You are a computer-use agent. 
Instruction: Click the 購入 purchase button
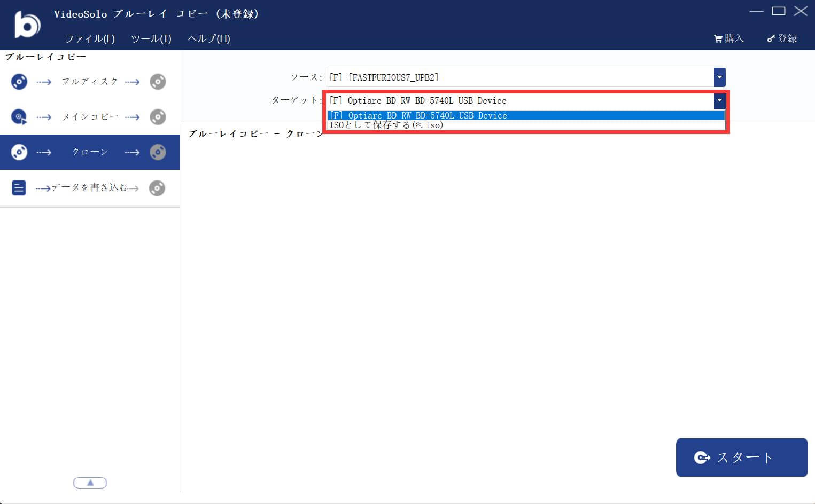click(x=729, y=38)
